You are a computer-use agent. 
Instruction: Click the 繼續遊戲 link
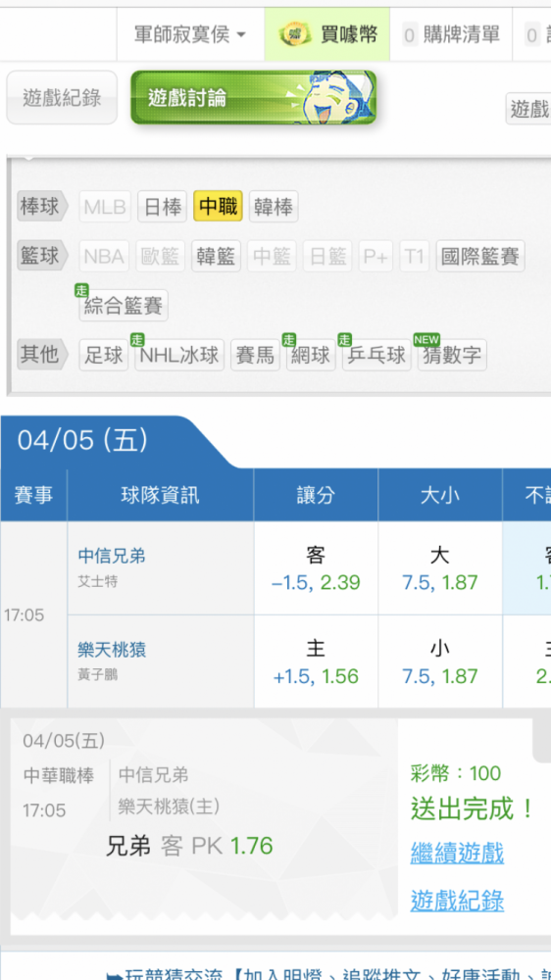457,853
